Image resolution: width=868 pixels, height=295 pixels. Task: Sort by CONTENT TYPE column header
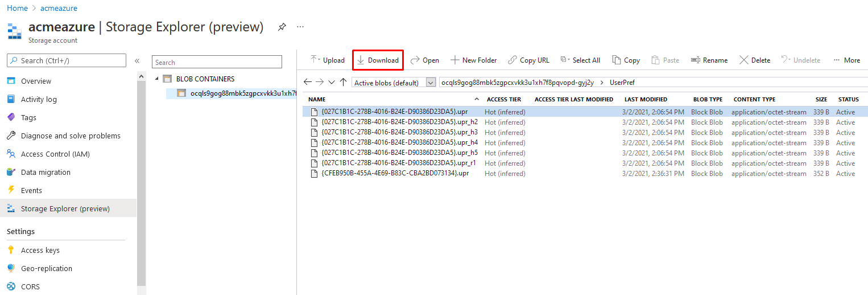pyautogui.click(x=754, y=99)
